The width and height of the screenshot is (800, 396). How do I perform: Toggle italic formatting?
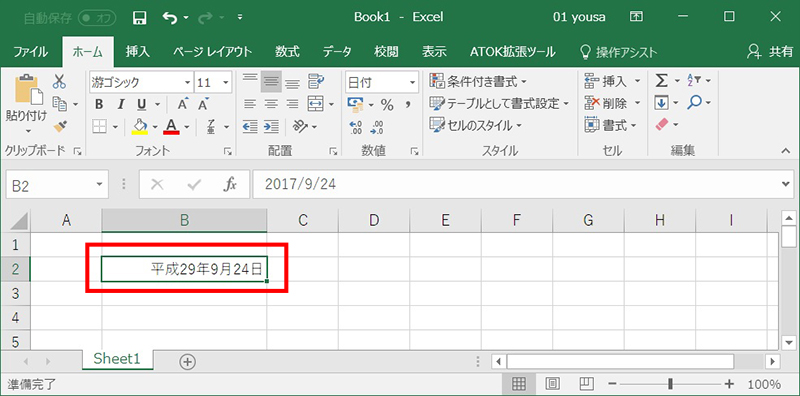coord(120,105)
